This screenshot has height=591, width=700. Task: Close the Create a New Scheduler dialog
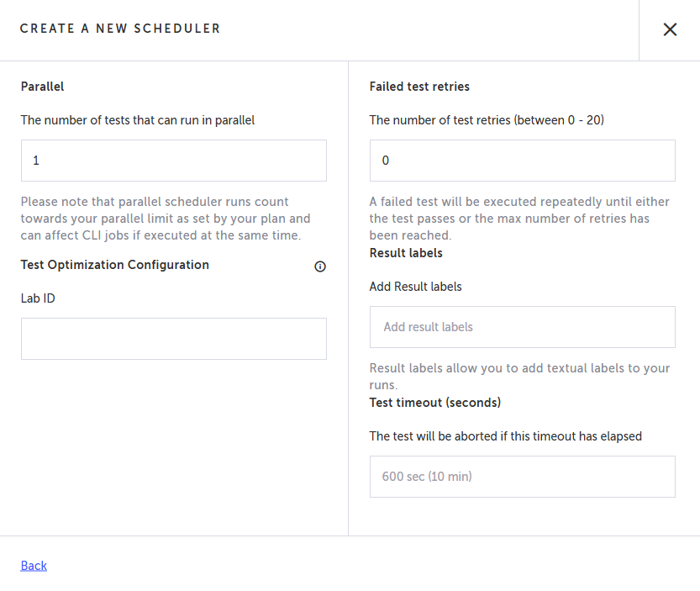670,29
